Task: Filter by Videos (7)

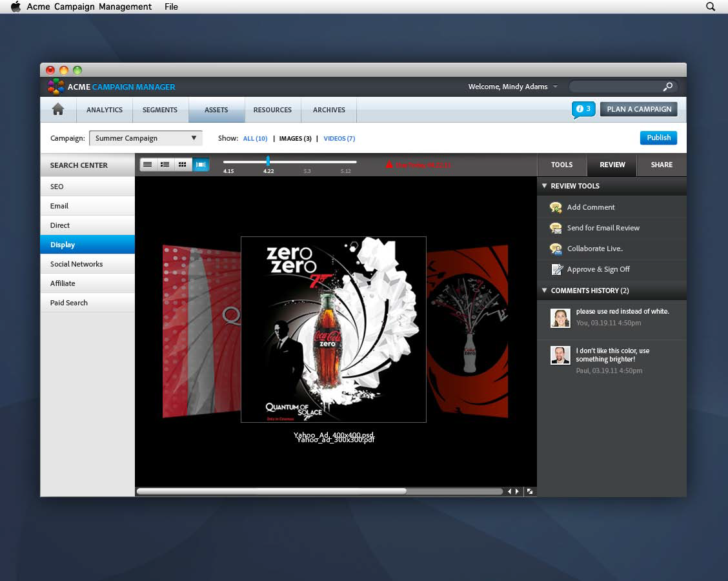Action: click(339, 138)
